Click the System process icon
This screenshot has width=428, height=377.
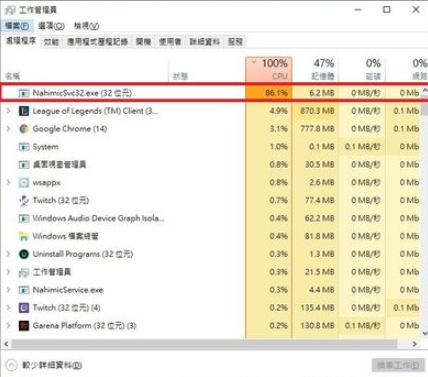click(x=24, y=147)
